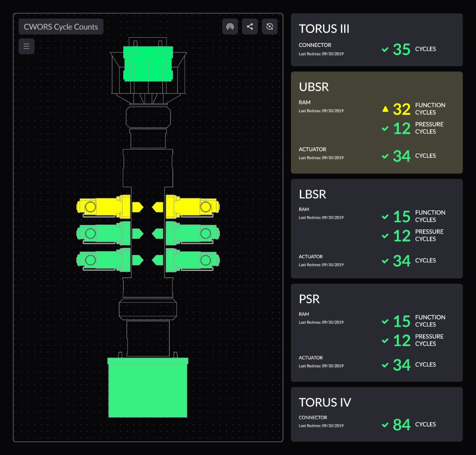Click the TORUS IV CONNECTOR label
Image resolution: width=476 pixels, height=455 pixels.
click(x=313, y=417)
